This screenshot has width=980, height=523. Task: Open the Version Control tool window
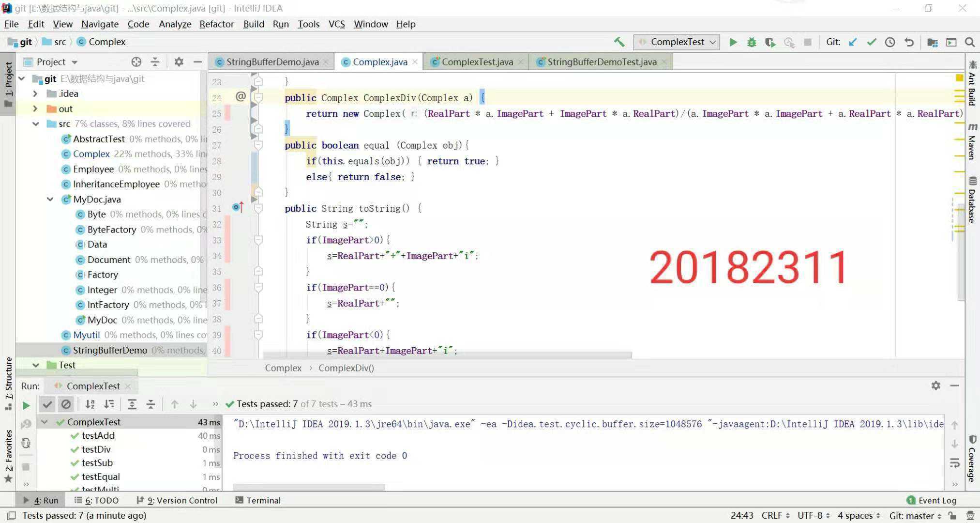tap(177, 500)
